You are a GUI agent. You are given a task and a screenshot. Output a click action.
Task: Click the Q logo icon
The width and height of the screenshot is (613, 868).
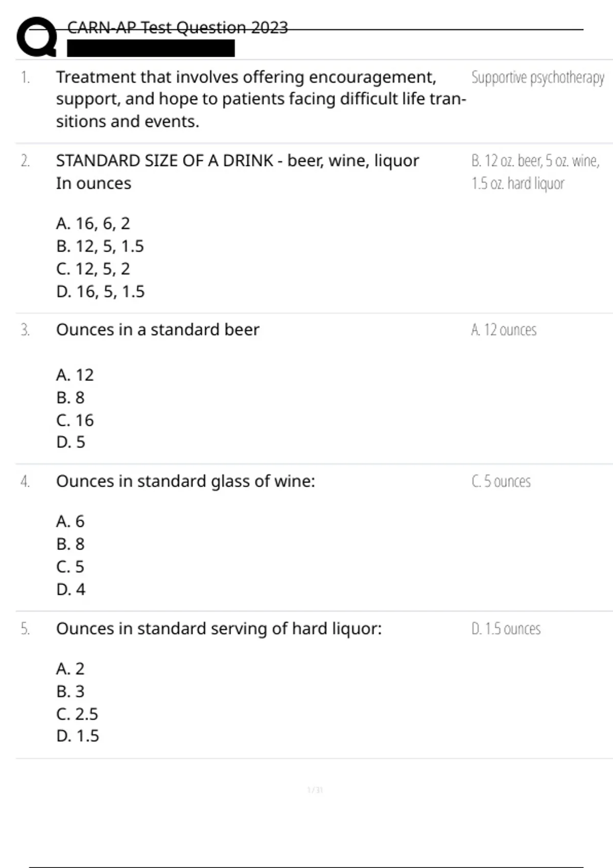(37, 37)
